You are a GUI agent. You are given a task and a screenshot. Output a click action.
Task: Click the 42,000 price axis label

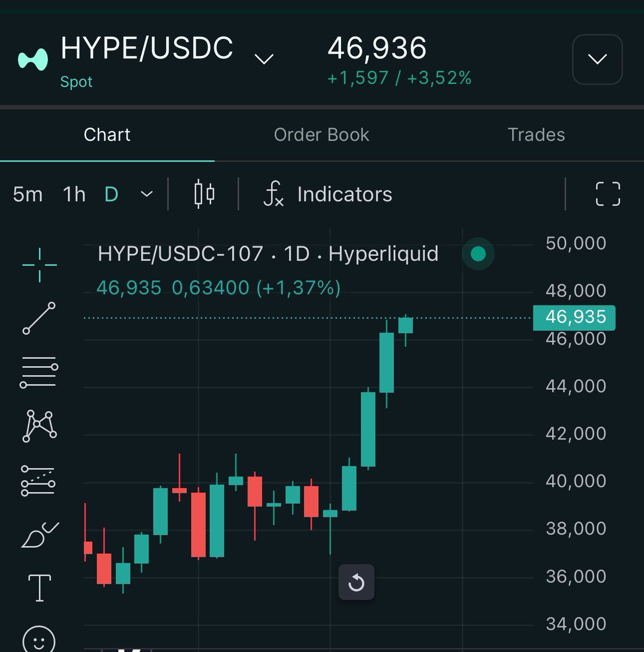pos(576,433)
